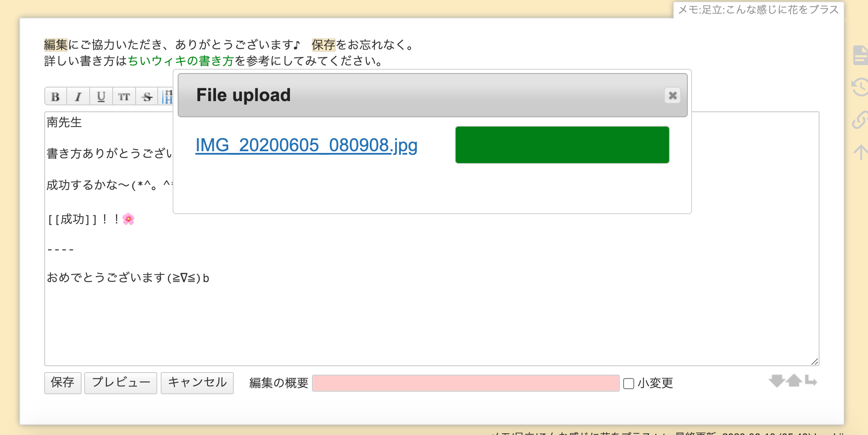This screenshot has width=868, height=435.
Task: Apply underline formatting button
Action: pos(101,96)
